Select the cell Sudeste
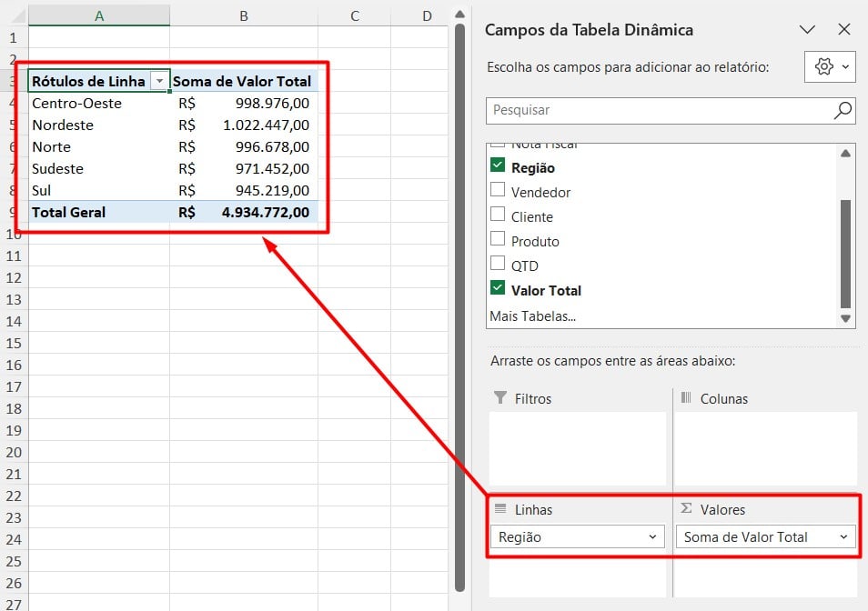Image resolution: width=868 pixels, height=611 pixels. 99,168
